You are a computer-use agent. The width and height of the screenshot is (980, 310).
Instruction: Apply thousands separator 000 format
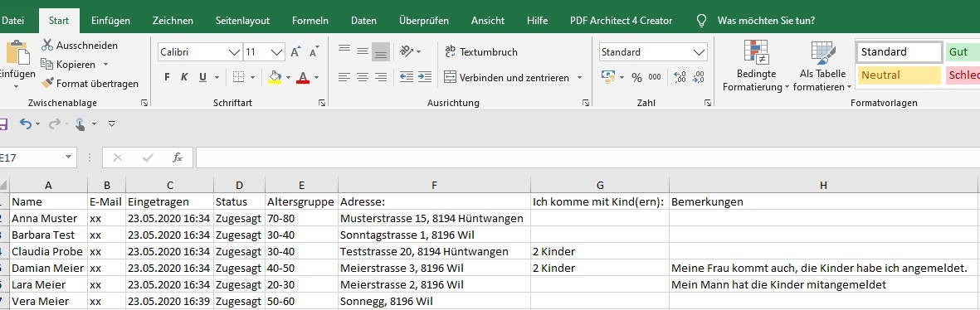click(655, 77)
